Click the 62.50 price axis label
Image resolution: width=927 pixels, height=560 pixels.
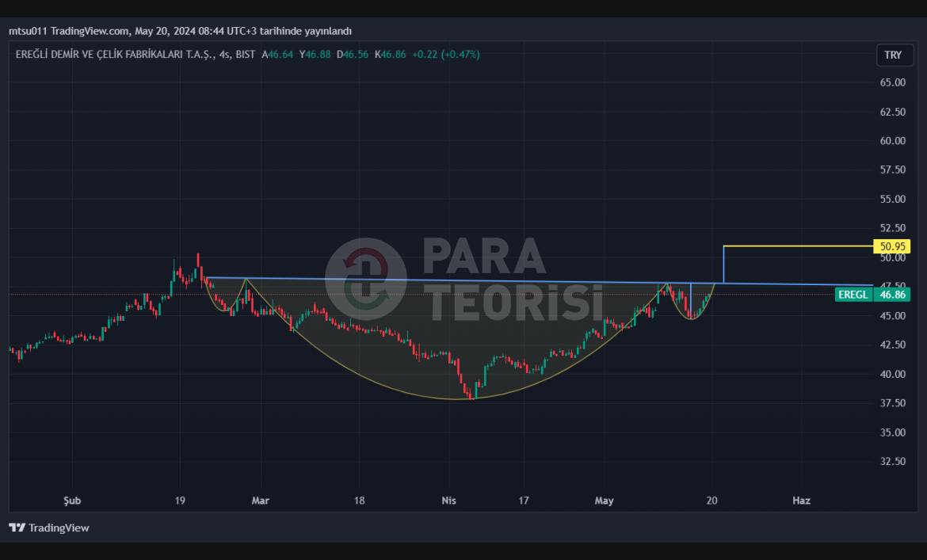892,112
